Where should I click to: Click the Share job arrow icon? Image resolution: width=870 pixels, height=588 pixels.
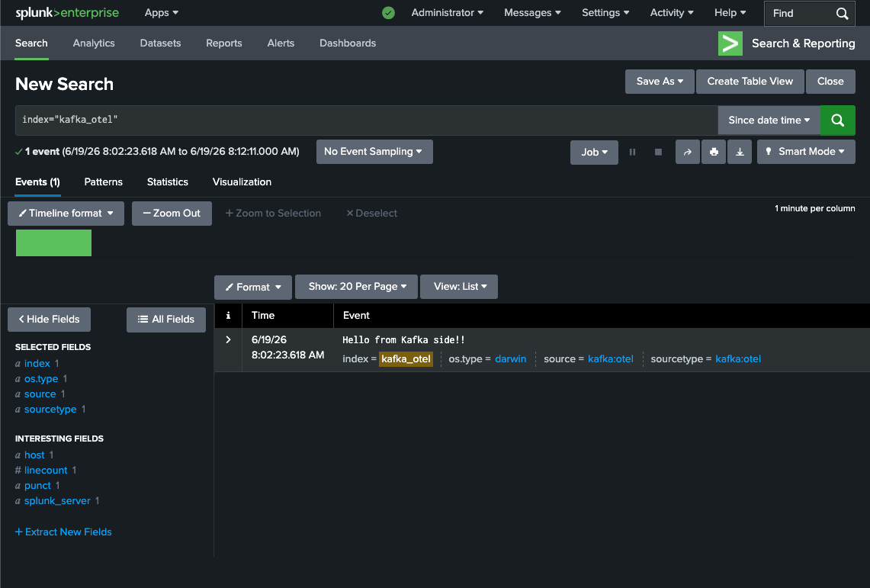[x=688, y=152]
